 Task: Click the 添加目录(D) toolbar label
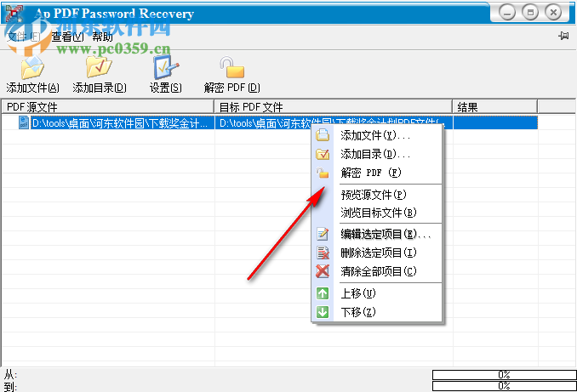100,88
